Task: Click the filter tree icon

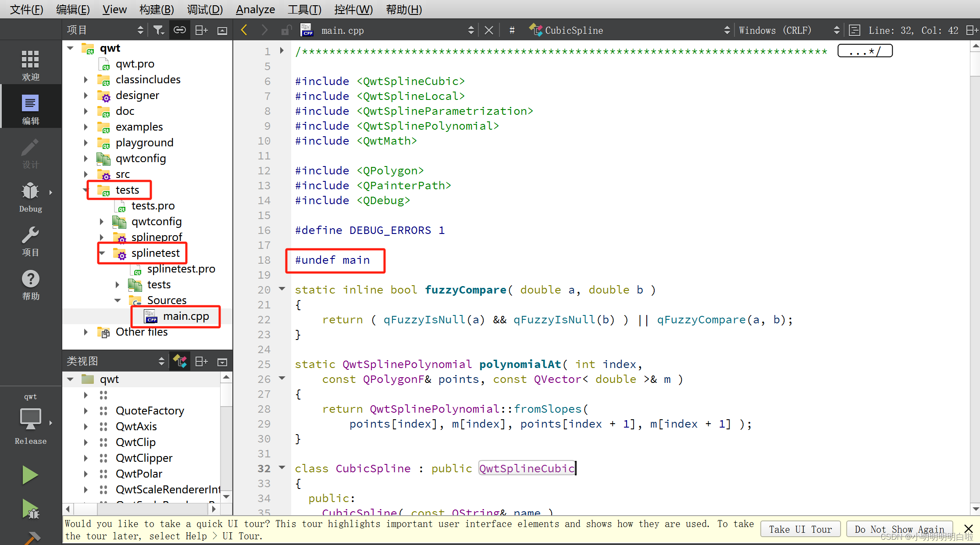Action: (159, 30)
